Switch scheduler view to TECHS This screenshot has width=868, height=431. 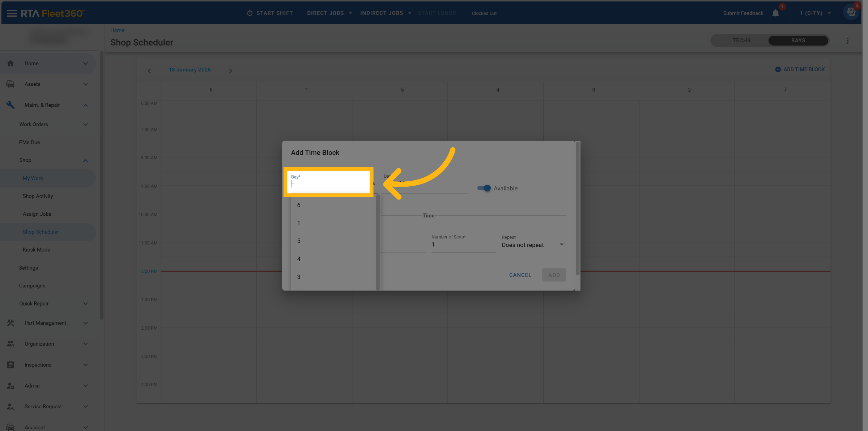point(741,41)
